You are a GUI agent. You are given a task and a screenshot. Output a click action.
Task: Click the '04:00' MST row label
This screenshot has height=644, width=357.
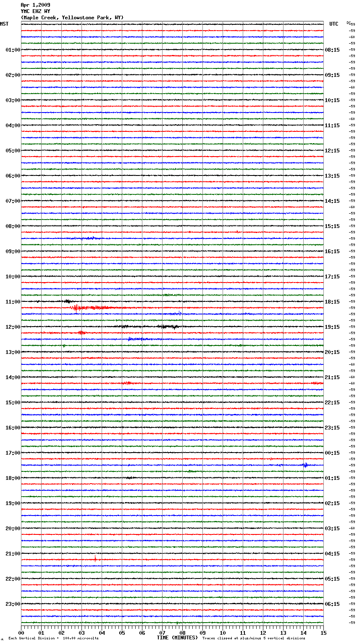(x=13, y=126)
